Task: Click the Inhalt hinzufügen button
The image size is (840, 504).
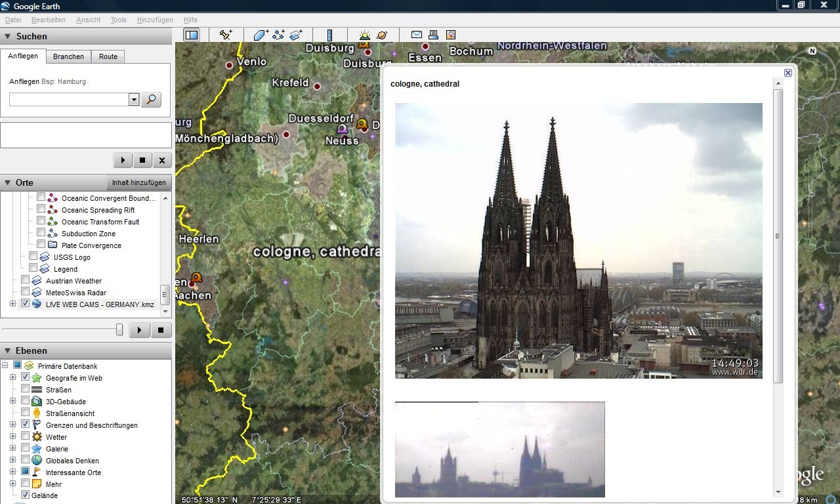Action: tap(138, 182)
